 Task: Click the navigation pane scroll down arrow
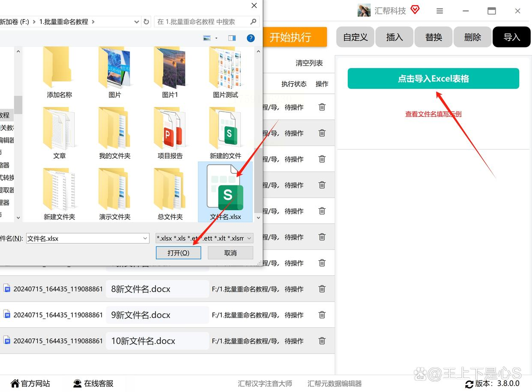tap(18, 217)
